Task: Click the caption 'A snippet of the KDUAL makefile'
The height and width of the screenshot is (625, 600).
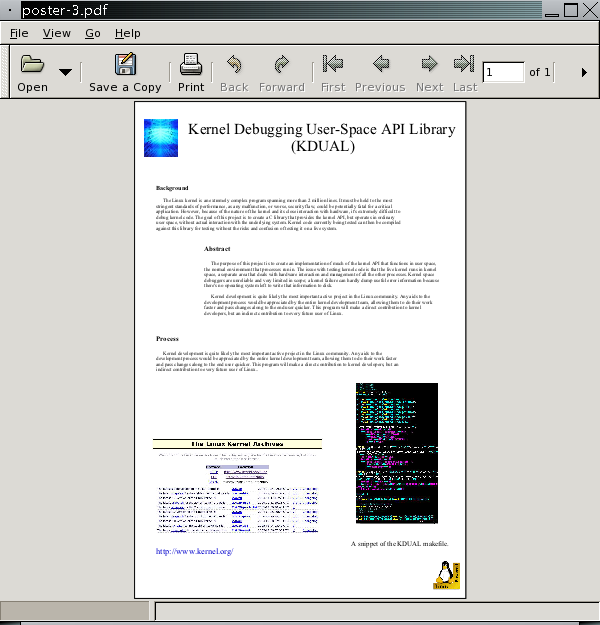Action: (399, 543)
